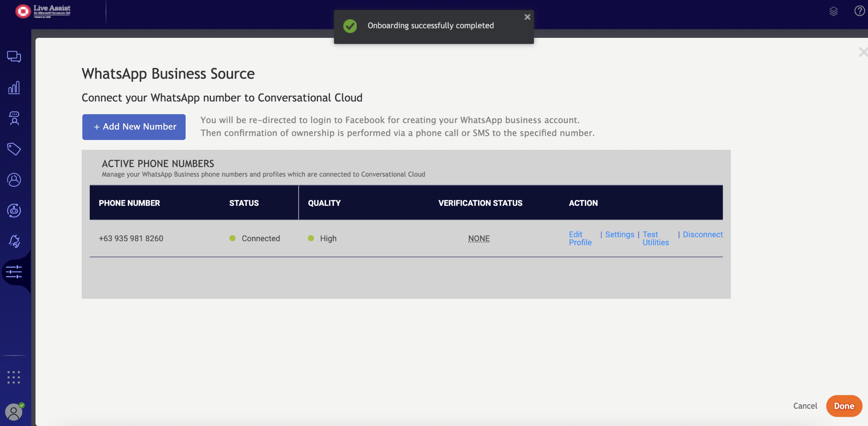This screenshot has width=868, height=426.
Task: Click the orange Done button
Action: click(844, 406)
